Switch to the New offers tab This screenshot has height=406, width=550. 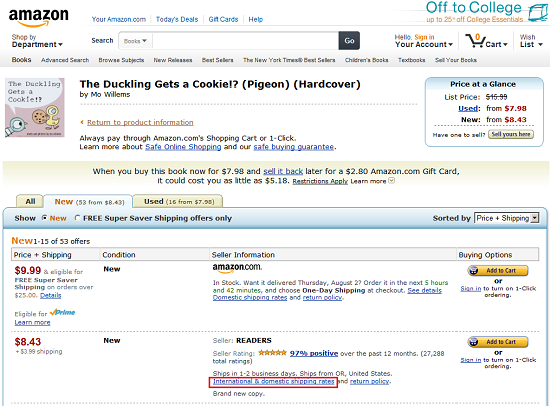88,202
